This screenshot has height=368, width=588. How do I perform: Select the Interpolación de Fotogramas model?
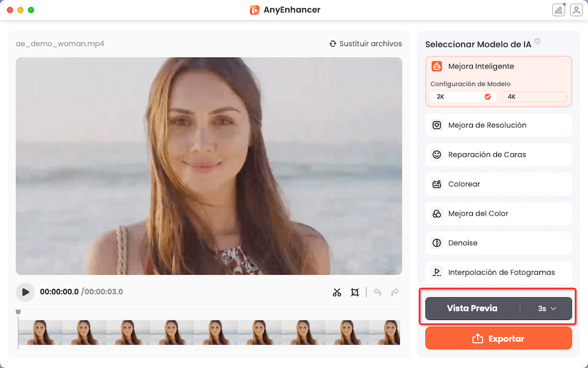pos(498,272)
